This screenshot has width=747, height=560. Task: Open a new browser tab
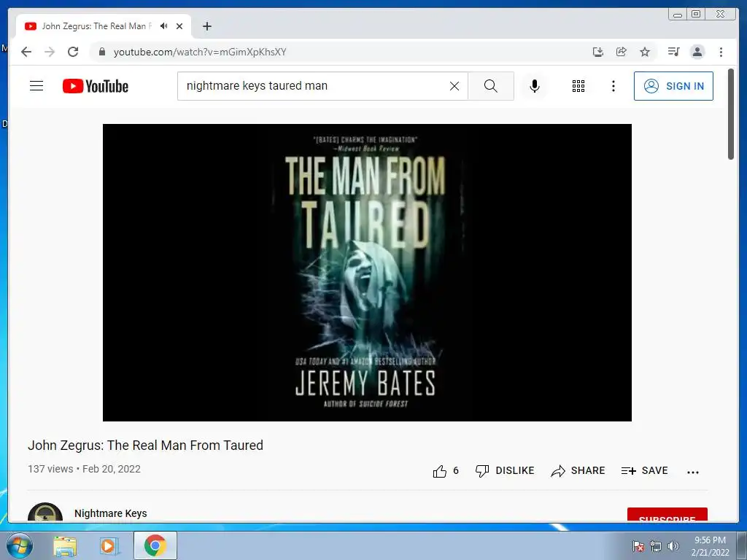pyautogui.click(x=206, y=26)
